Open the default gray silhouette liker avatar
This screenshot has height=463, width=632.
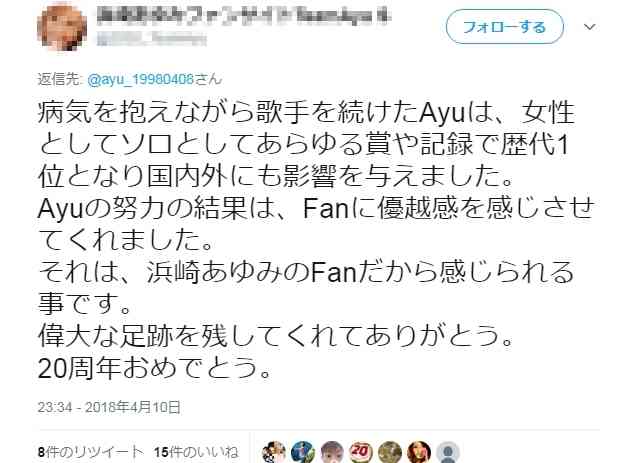[x=448, y=452]
